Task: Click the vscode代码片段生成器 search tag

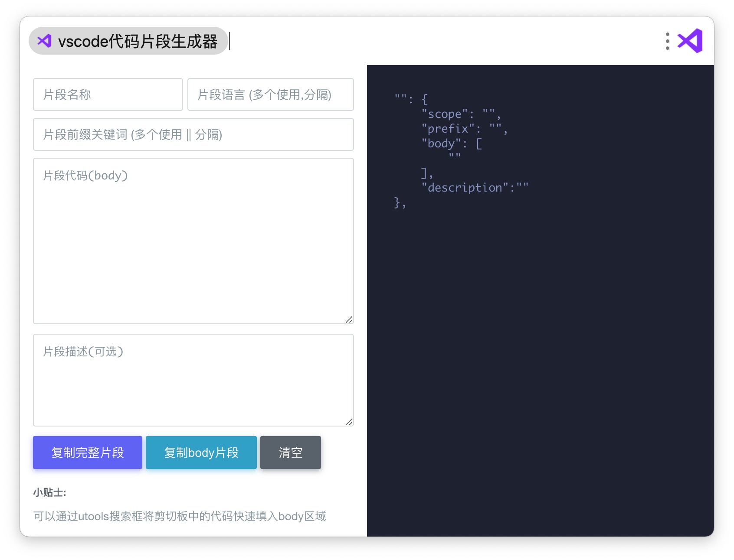Action: [128, 41]
